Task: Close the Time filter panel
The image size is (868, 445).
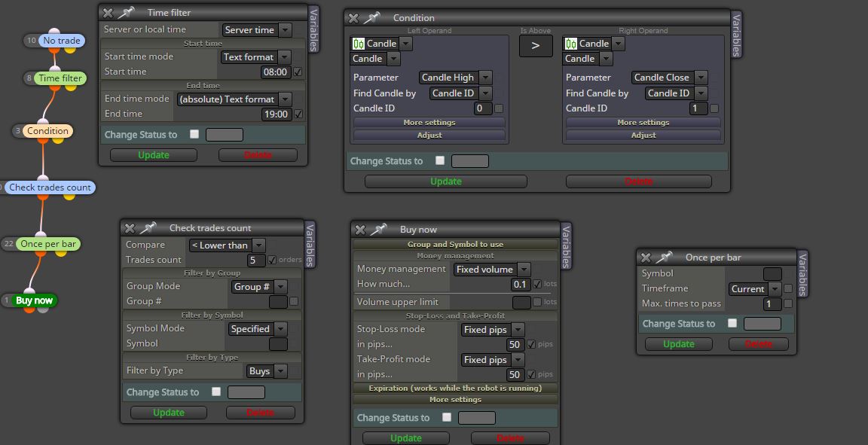Action: 108,13
